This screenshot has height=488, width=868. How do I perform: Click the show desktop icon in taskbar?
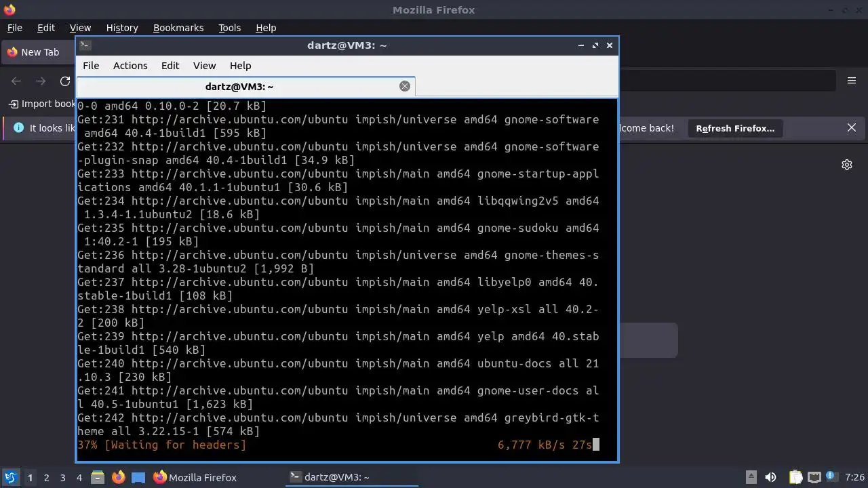click(x=138, y=477)
